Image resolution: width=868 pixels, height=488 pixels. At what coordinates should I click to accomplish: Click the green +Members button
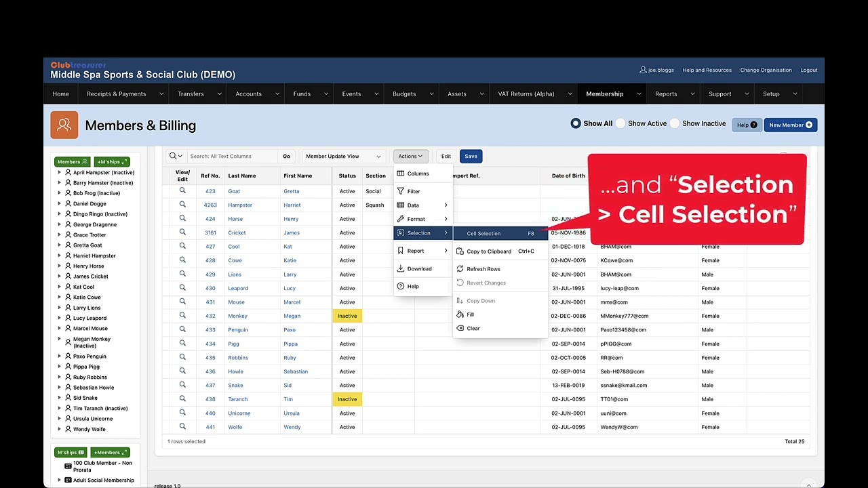tap(111, 452)
